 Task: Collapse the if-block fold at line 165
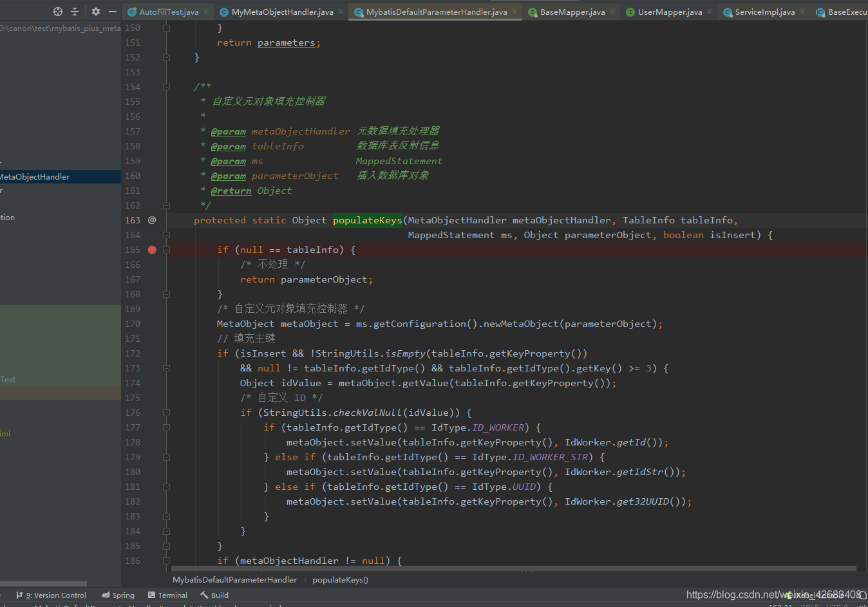tap(166, 250)
